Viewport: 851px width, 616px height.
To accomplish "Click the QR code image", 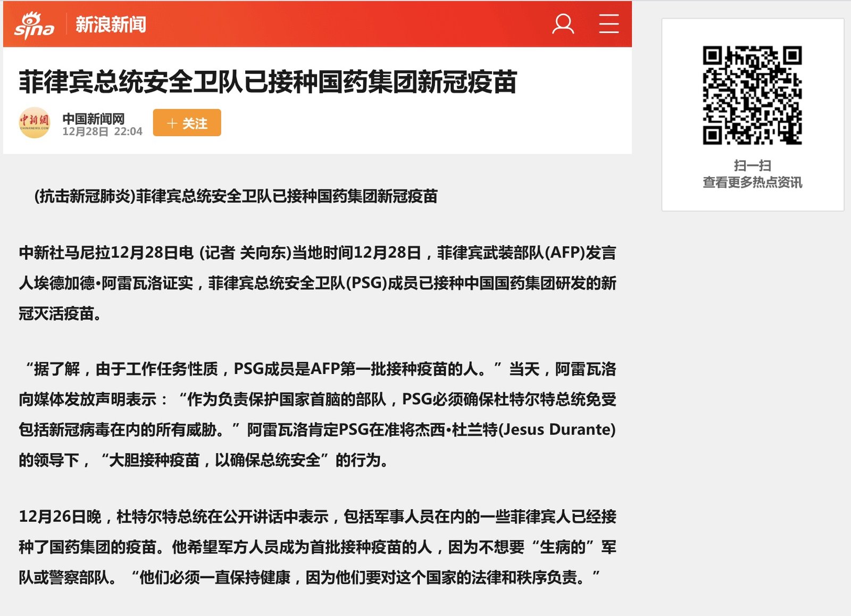I will [x=752, y=95].
